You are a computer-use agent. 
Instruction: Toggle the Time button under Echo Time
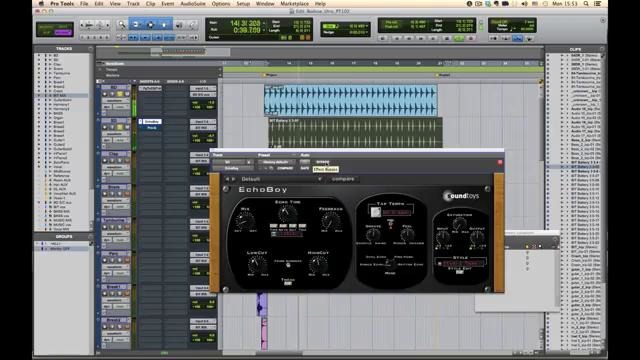coord(273,226)
